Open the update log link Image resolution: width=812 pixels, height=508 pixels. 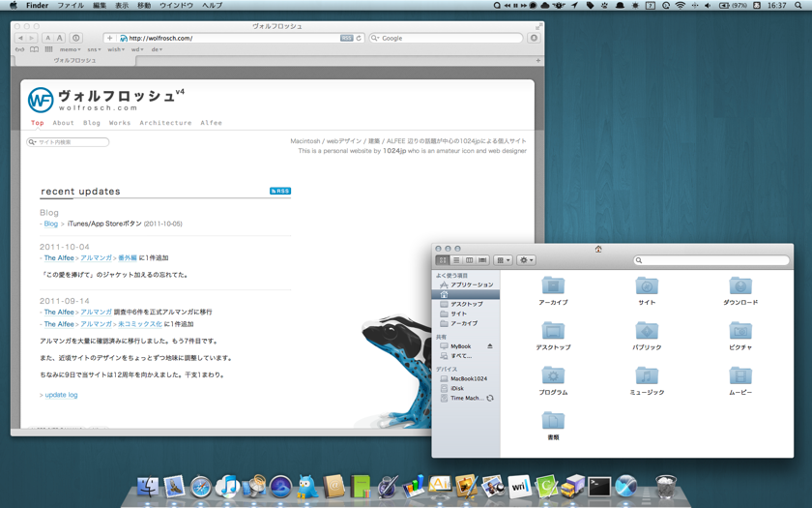click(x=61, y=395)
